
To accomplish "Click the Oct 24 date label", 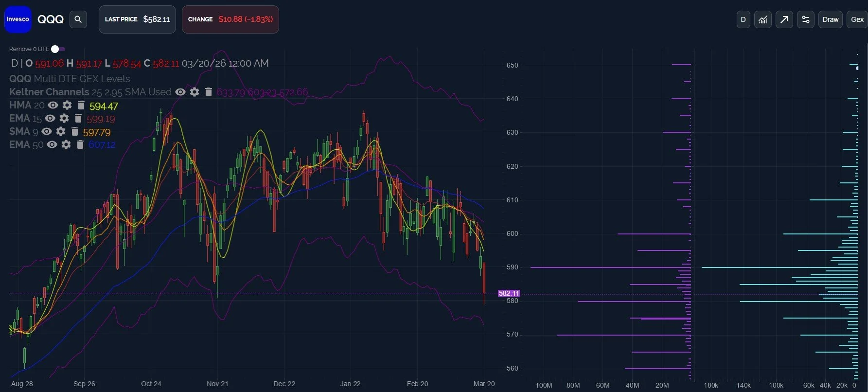I will [151, 384].
